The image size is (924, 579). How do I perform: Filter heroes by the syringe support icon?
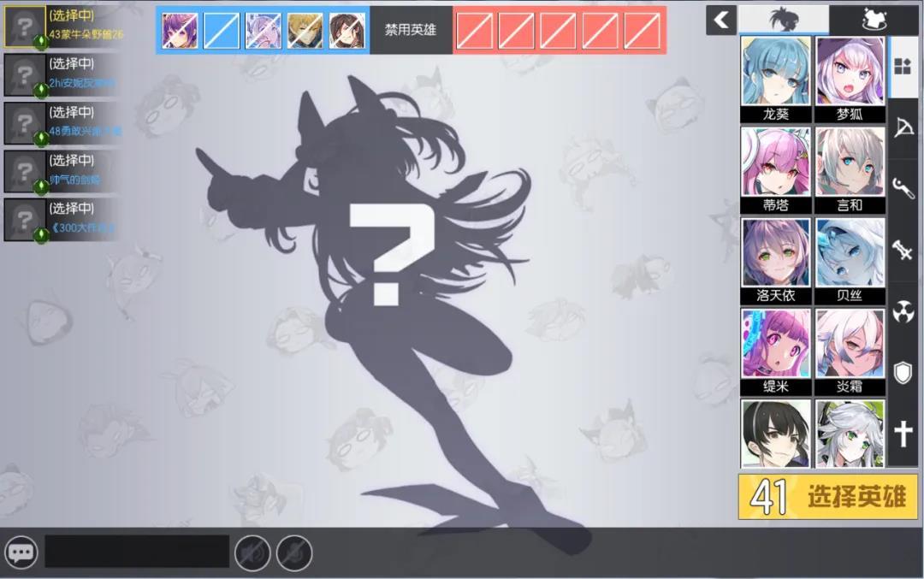click(903, 250)
